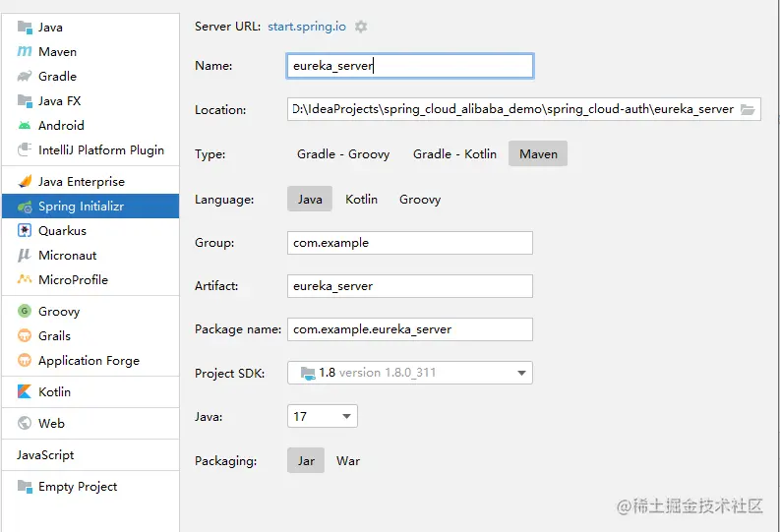The height and width of the screenshot is (532, 780).
Task: Select JavaScript category in sidebar
Action: [x=45, y=455]
